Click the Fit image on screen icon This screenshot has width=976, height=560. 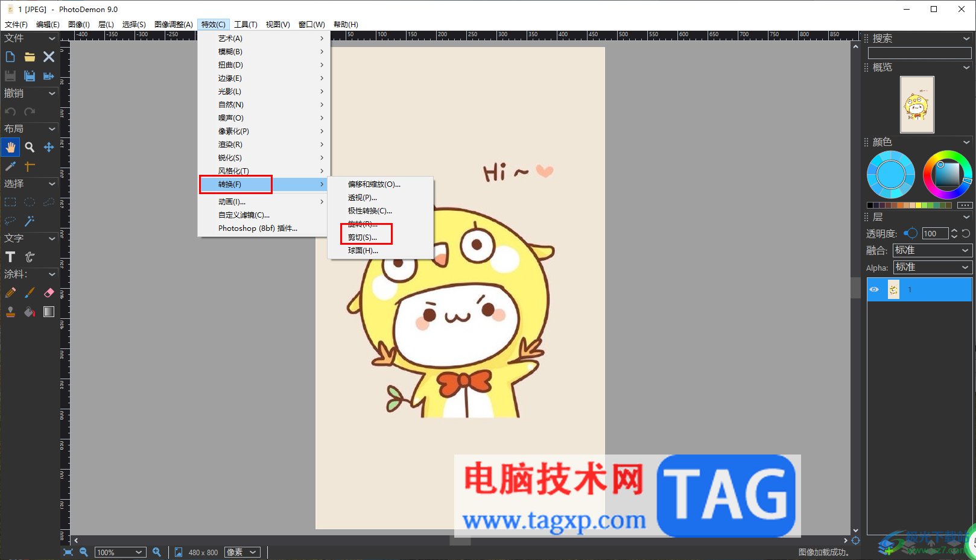(68, 552)
